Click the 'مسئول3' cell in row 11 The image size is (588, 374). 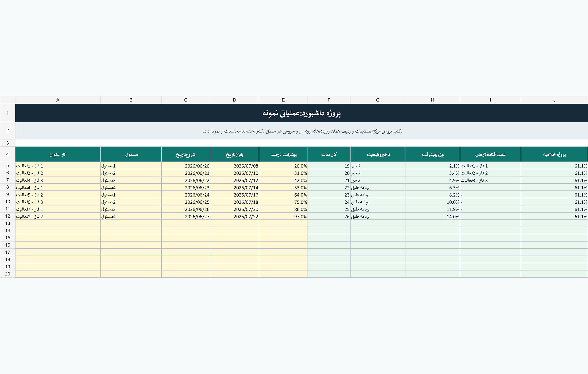131,209
